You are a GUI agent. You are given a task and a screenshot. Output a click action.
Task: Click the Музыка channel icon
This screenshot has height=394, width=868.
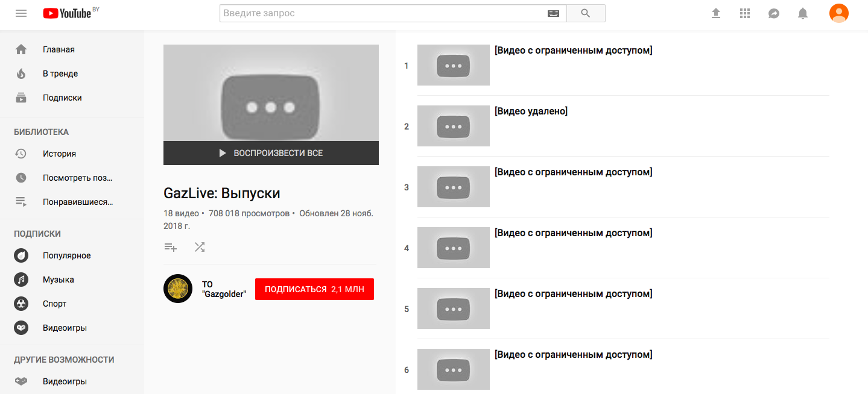[21, 280]
